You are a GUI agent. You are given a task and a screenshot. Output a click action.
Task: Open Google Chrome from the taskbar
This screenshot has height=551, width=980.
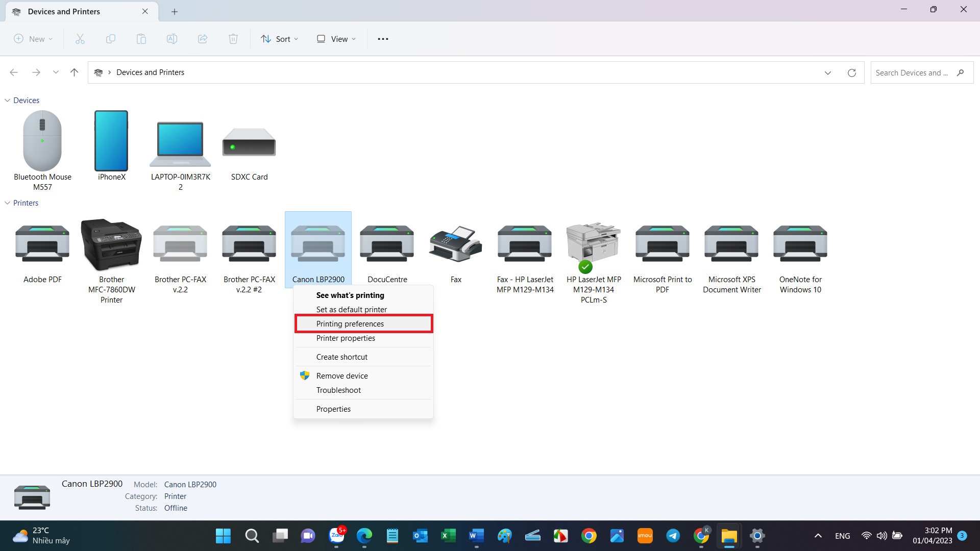pos(589,536)
